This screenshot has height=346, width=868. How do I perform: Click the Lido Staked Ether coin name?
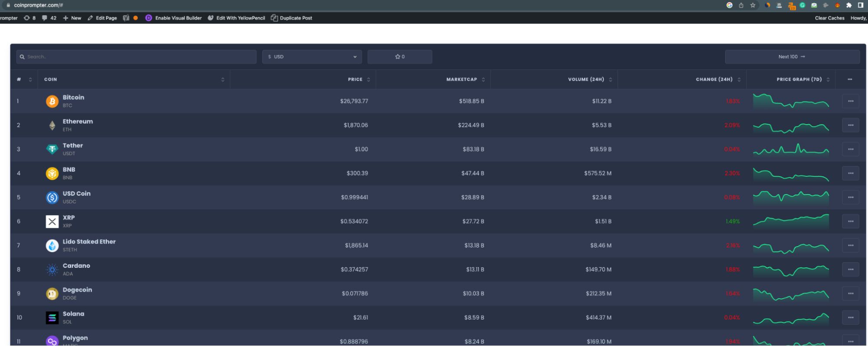click(89, 242)
